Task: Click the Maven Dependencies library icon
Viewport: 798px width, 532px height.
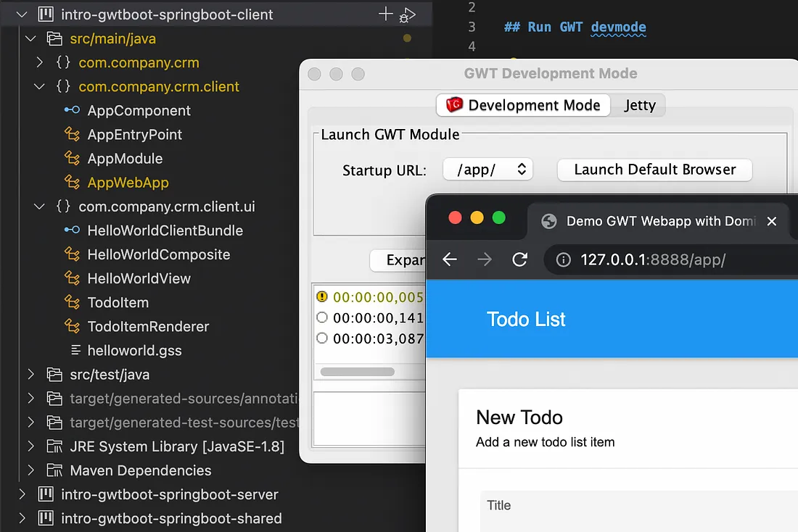Action: (54, 470)
